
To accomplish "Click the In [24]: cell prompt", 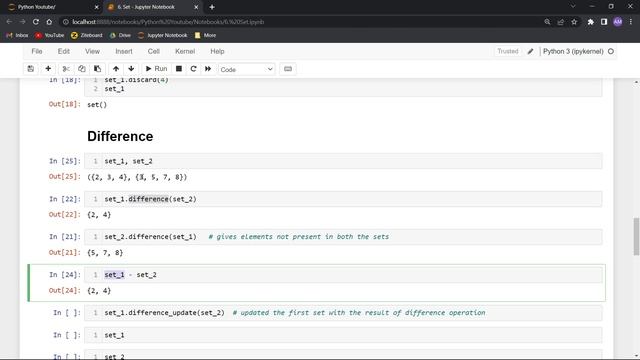I will [65, 275].
